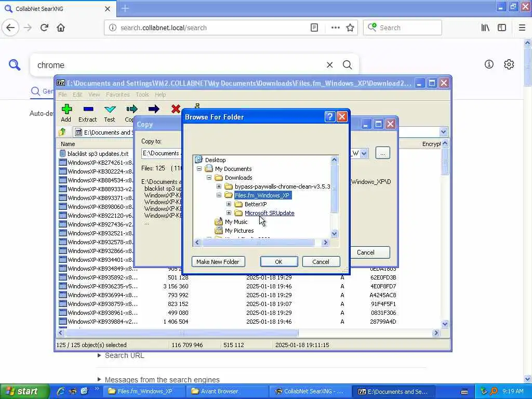Click the browser Home icon
This screenshot has width=532, height=399.
pyautogui.click(x=61, y=28)
